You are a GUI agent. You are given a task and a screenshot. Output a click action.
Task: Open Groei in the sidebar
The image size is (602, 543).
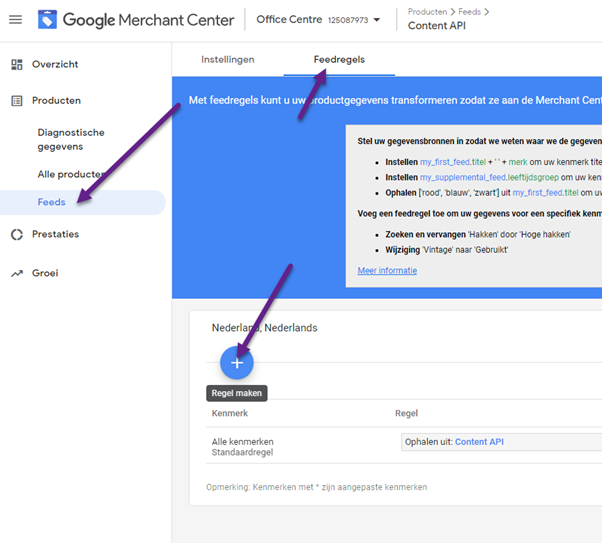(45, 273)
